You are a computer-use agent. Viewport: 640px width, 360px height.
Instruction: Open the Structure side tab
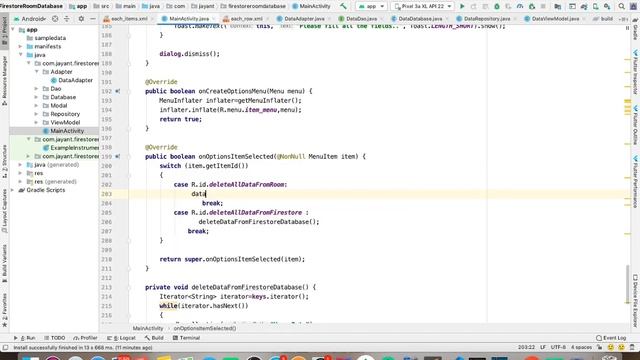pyautogui.click(x=4, y=161)
